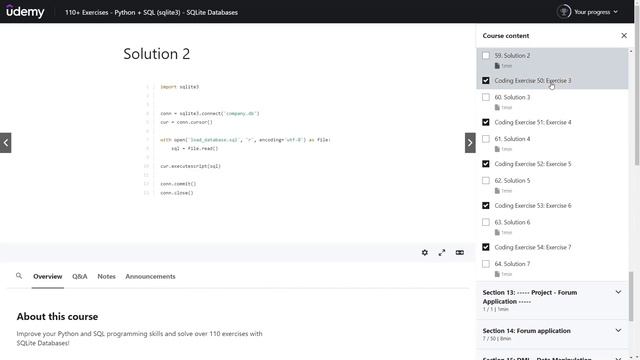
Task: Click the Solution 2 heading
Action: [x=157, y=54]
